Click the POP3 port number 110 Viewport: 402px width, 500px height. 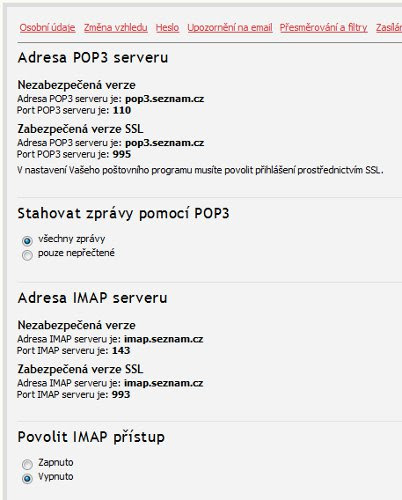pyautogui.click(x=122, y=110)
